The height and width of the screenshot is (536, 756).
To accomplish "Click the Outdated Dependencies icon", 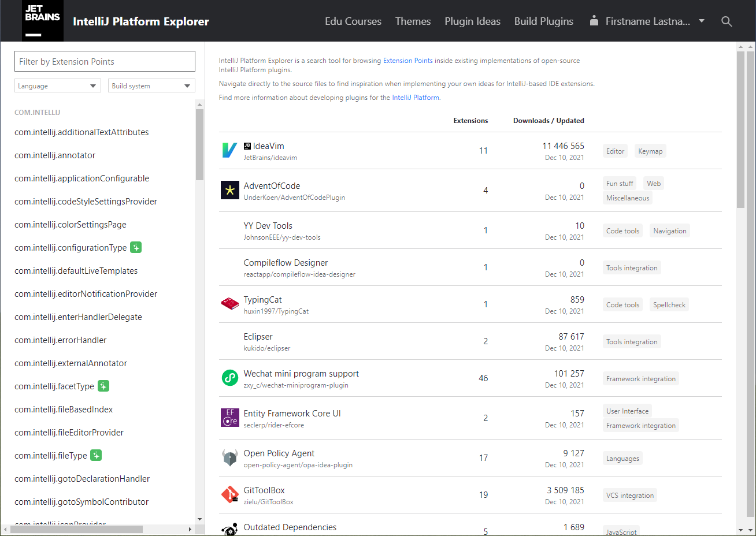I will (230, 529).
